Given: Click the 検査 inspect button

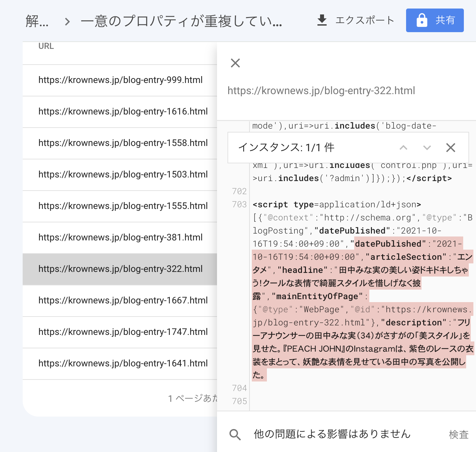Looking at the screenshot, I should coord(458,435).
